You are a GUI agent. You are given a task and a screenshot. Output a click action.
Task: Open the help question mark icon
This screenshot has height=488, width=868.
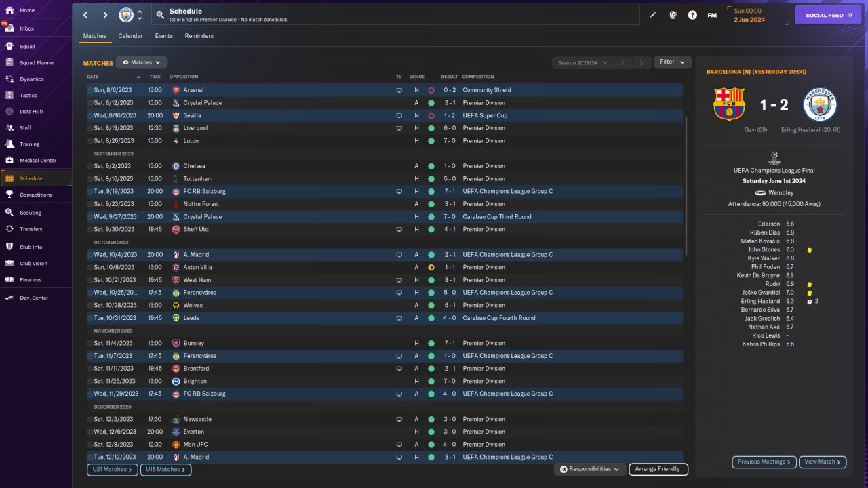coord(692,15)
